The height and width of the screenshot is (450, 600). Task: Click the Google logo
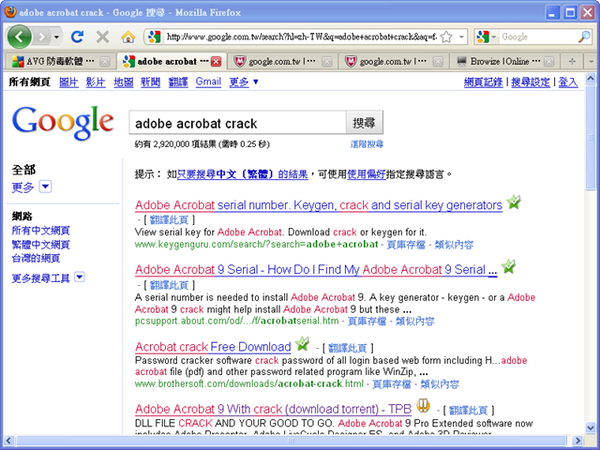(63, 122)
